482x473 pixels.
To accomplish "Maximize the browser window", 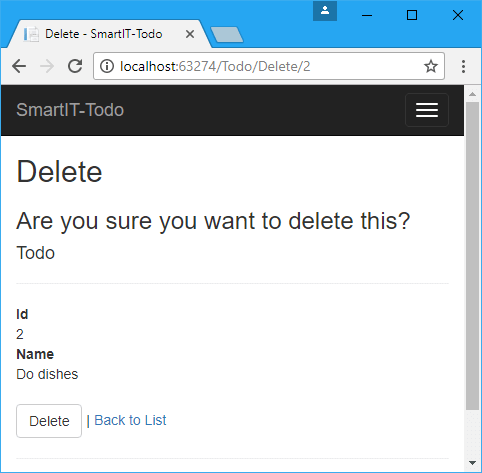I will coord(412,15).
